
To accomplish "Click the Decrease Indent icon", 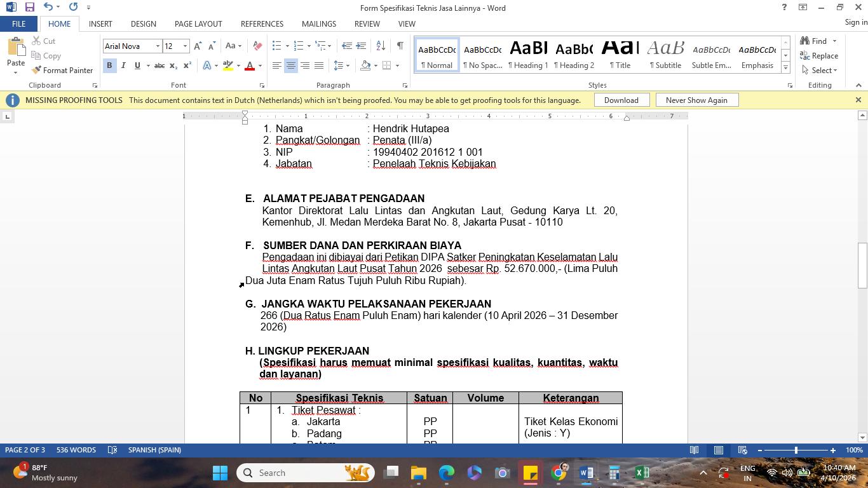I will [x=346, y=46].
